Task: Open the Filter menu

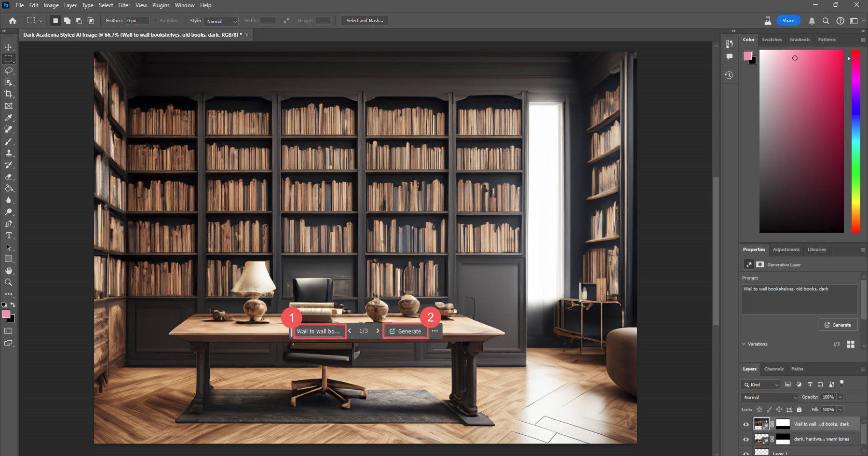Action: coord(124,5)
